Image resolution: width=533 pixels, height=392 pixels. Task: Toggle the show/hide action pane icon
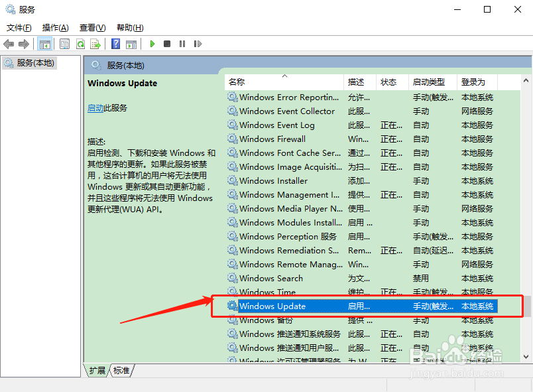click(x=131, y=44)
